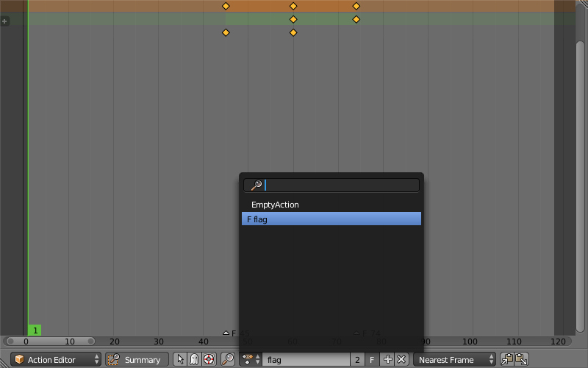
Task: Click the magnifier filter icon in the header
Action: tap(228, 359)
